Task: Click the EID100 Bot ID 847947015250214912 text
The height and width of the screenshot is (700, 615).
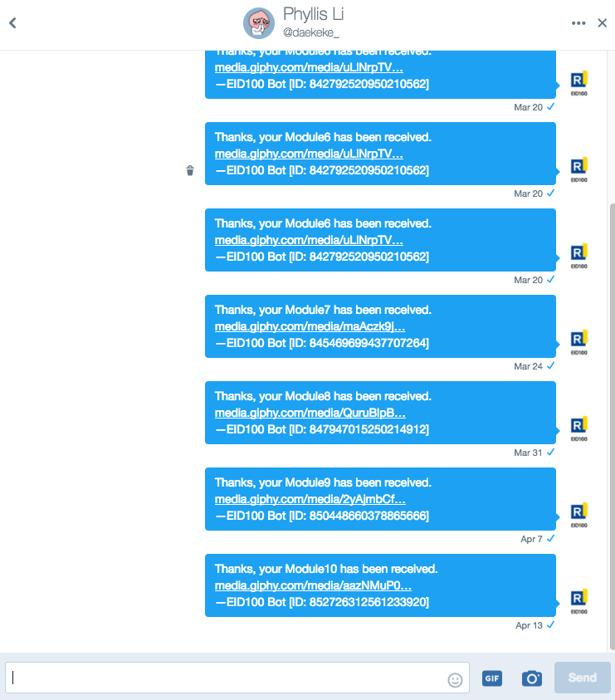Action: [x=322, y=429]
